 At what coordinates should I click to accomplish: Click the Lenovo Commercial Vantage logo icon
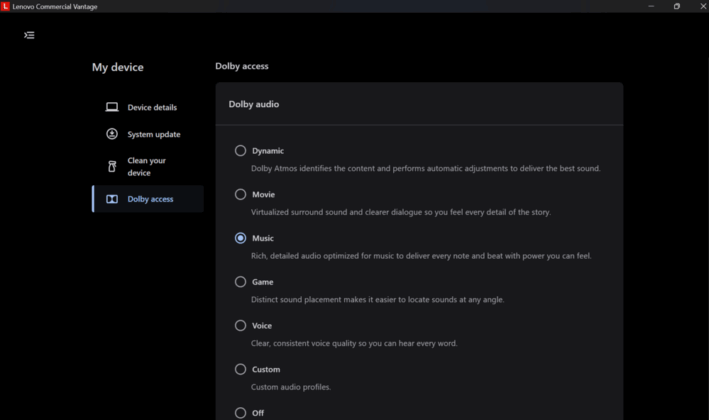pos(5,6)
